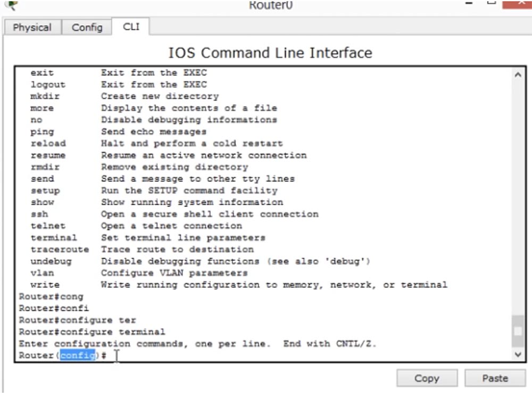Viewport: 532px width, 393px height.
Task: Switch to the Physical tab
Action: [32, 28]
